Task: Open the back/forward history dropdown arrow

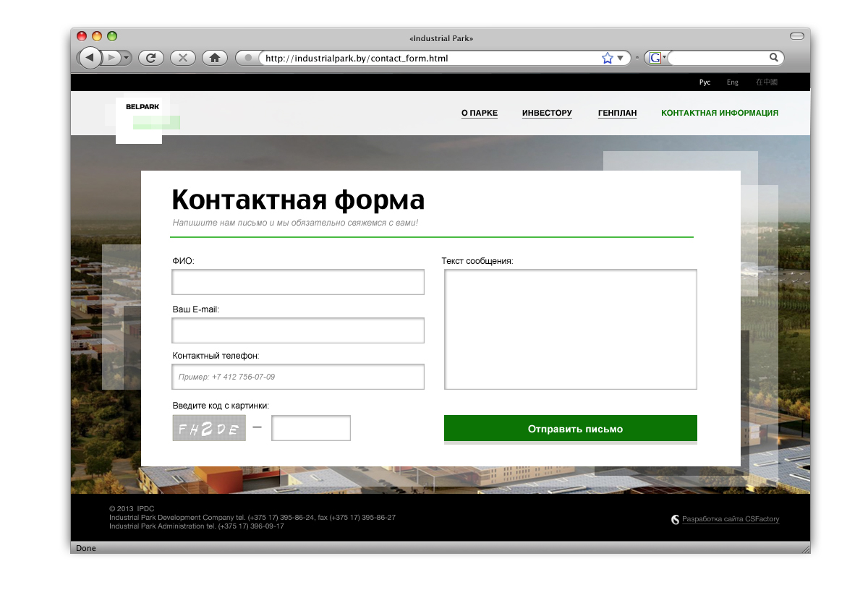Action: coord(127,58)
